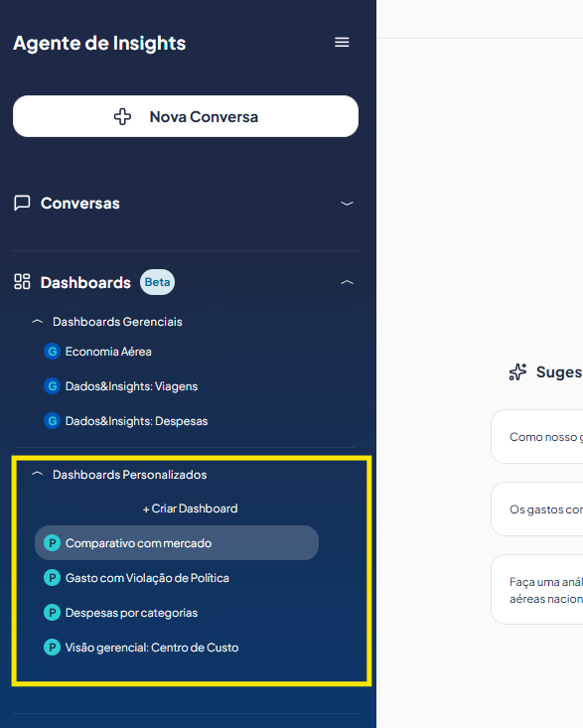This screenshot has width=583, height=728.
Task: Expand the Conversas section chevron
Action: click(x=347, y=204)
